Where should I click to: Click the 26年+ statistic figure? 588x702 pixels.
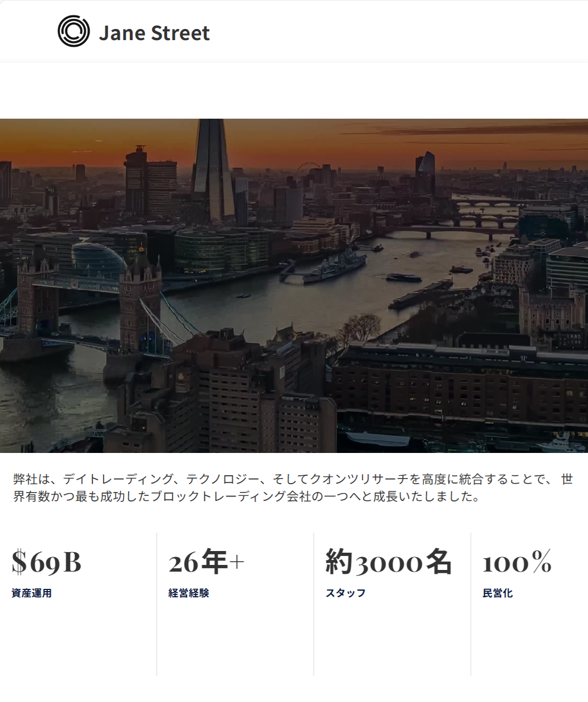[207, 562]
